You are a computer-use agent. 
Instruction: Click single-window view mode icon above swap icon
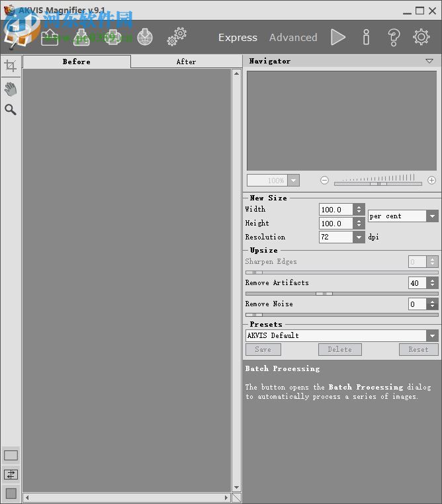click(x=11, y=456)
